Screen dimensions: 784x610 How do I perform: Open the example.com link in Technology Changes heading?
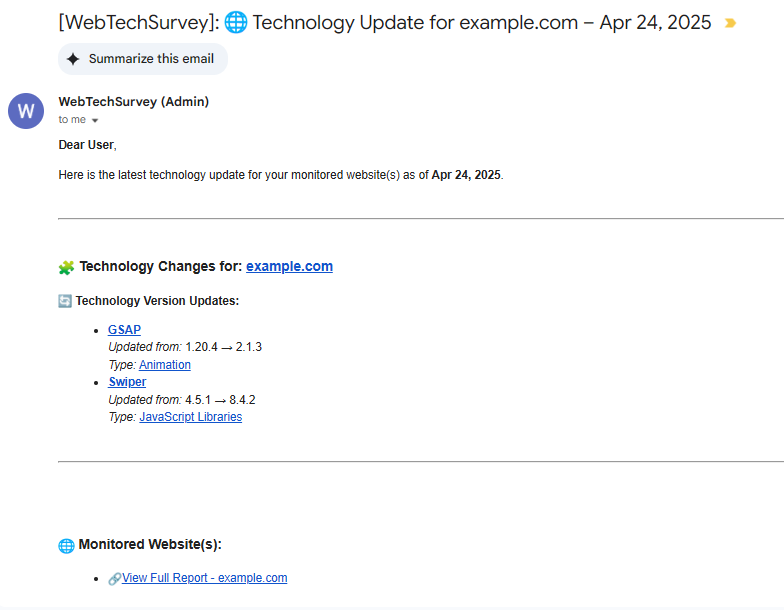click(289, 266)
